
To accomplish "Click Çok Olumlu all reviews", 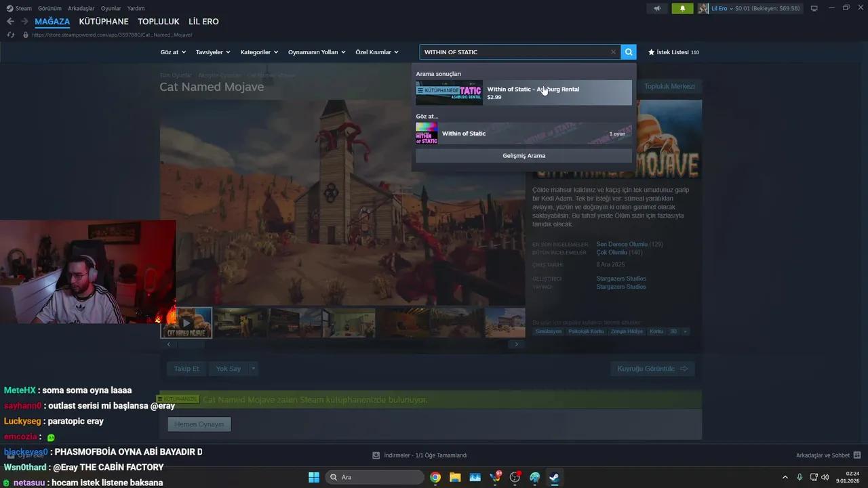I will (611, 253).
